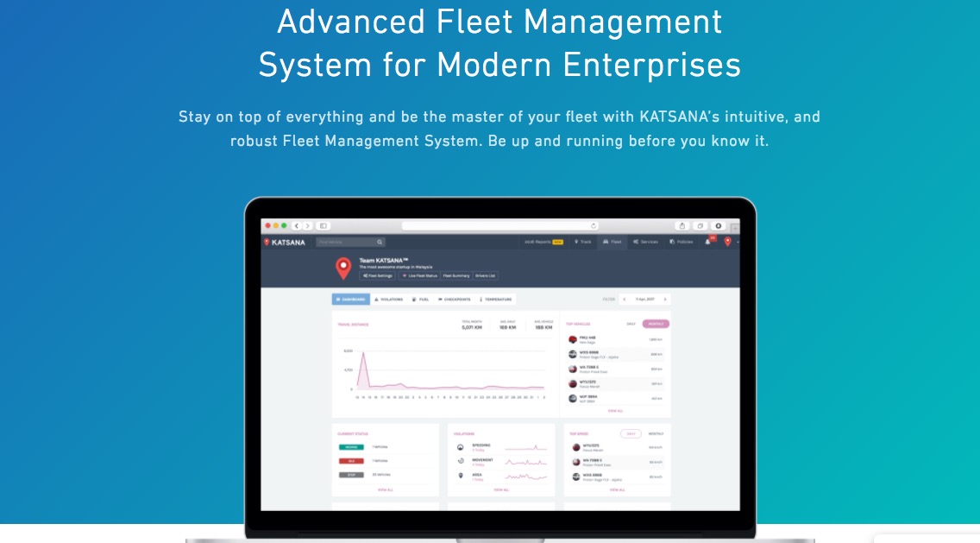Click View All under Top Vehicles
This screenshot has width=980, height=543.
pos(616,411)
